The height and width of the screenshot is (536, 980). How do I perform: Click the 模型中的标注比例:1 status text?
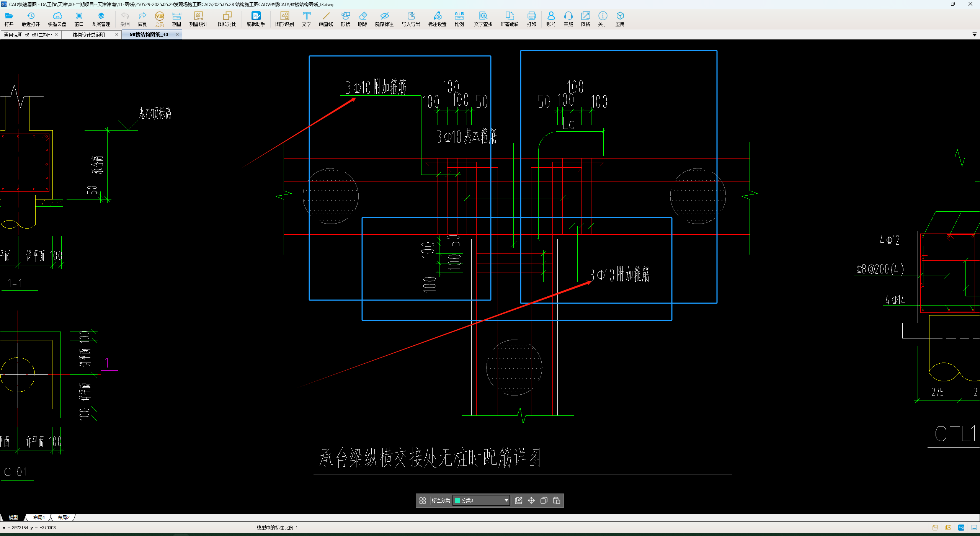(x=277, y=528)
